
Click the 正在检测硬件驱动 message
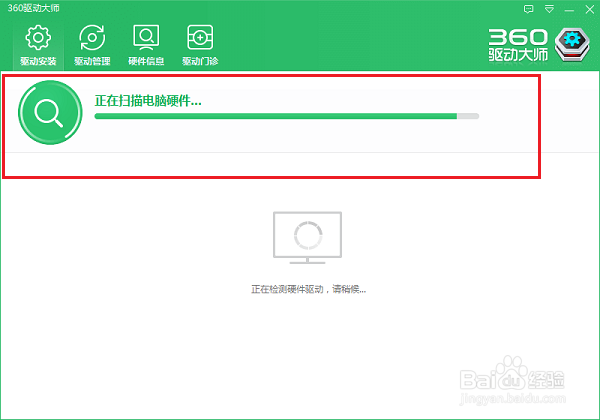[308, 289]
